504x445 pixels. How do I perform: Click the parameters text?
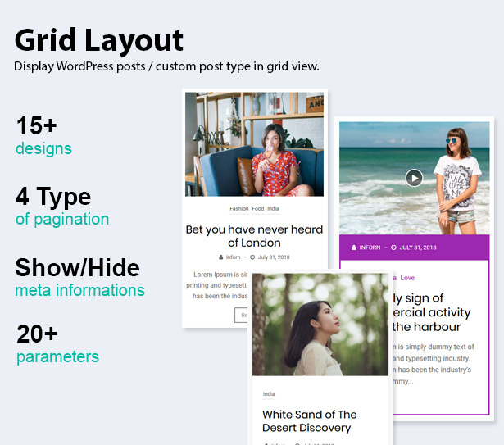[58, 357]
